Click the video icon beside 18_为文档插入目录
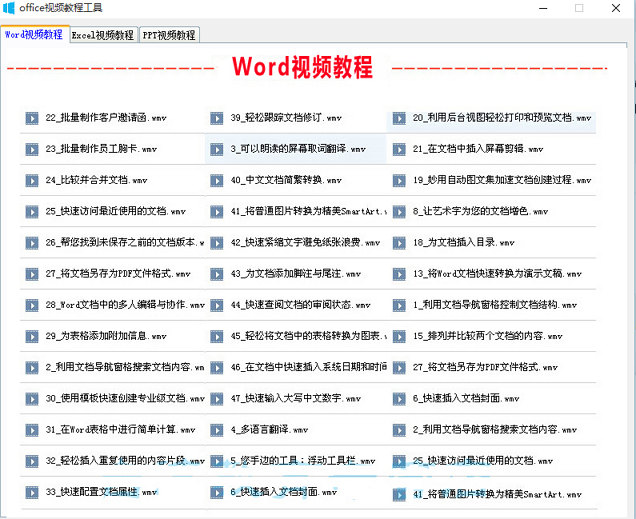The image size is (636, 519). click(399, 243)
